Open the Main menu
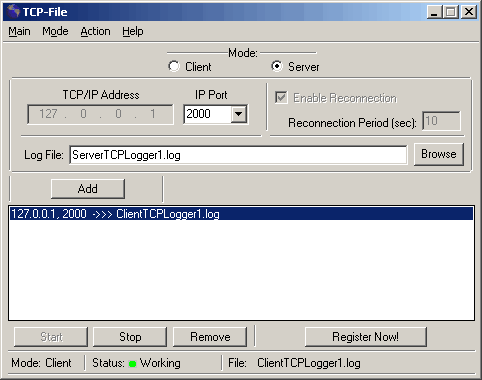Viewport: 482px width, 380px height. [x=19, y=31]
